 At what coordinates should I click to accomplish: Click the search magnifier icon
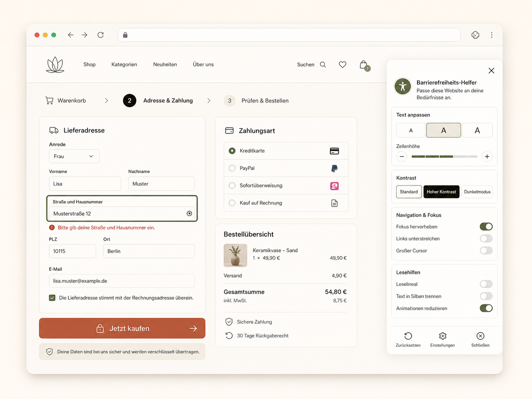click(x=323, y=65)
